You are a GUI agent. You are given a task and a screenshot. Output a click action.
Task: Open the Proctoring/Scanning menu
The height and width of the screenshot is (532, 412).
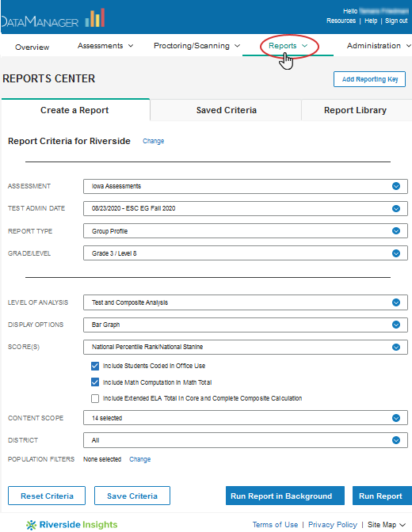pyautogui.click(x=197, y=46)
